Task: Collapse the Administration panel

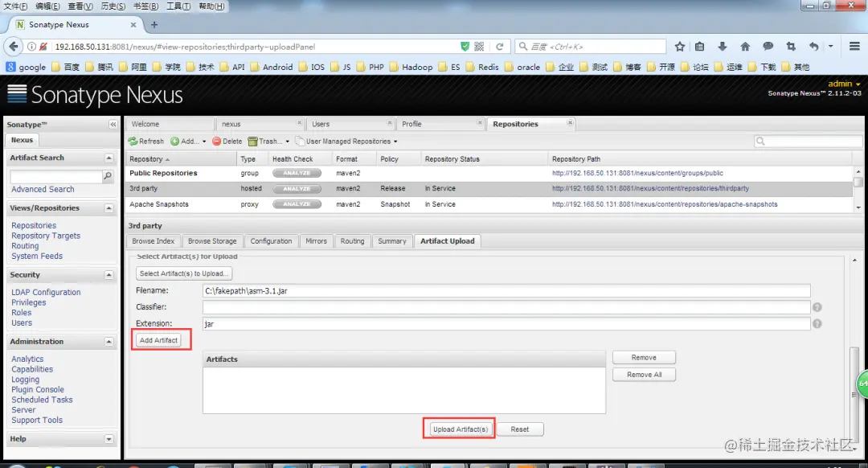Action: click(x=108, y=342)
